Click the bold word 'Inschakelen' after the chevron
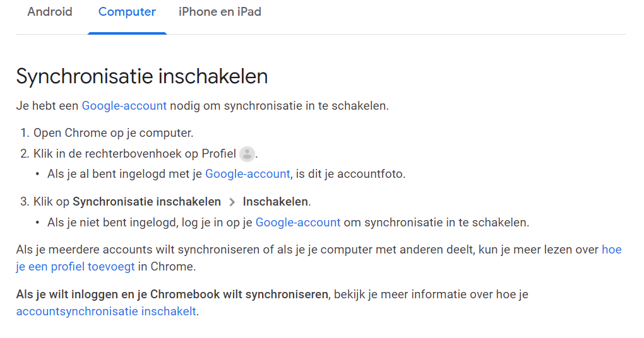The height and width of the screenshot is (338, 644). point(276,202)
